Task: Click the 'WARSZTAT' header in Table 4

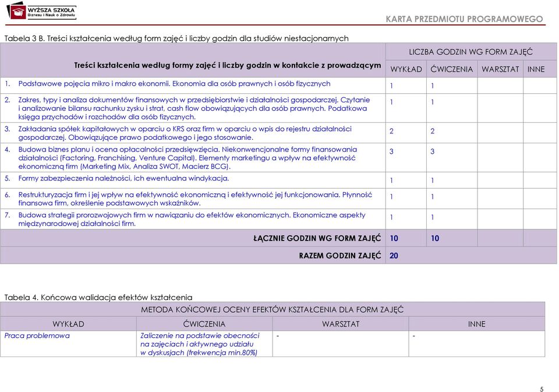Action: coord(341,324)
